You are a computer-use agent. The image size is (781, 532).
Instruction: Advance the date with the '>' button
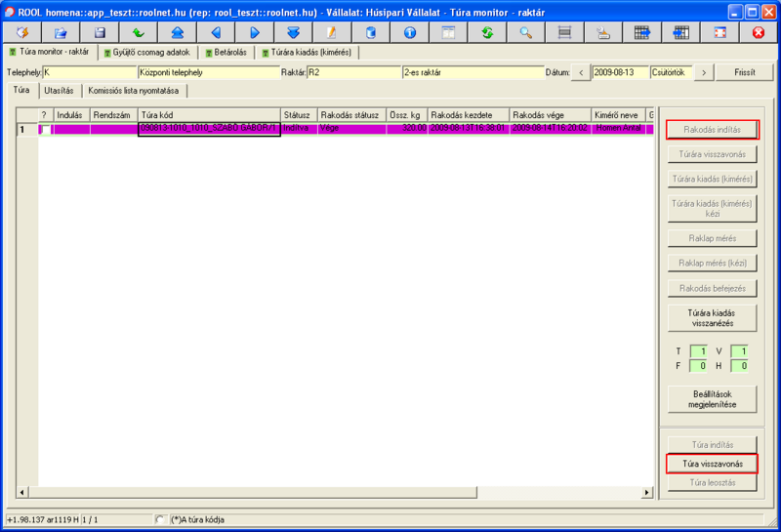tap(704, 72)
